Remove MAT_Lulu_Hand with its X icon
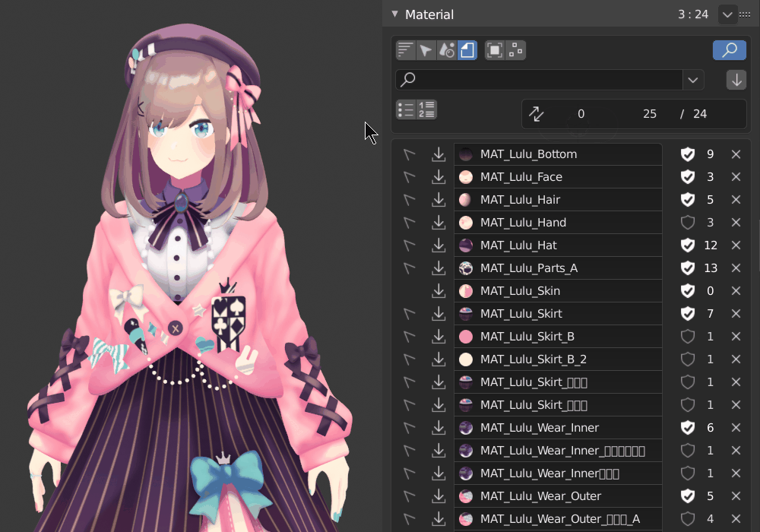 tap(736, 223)
